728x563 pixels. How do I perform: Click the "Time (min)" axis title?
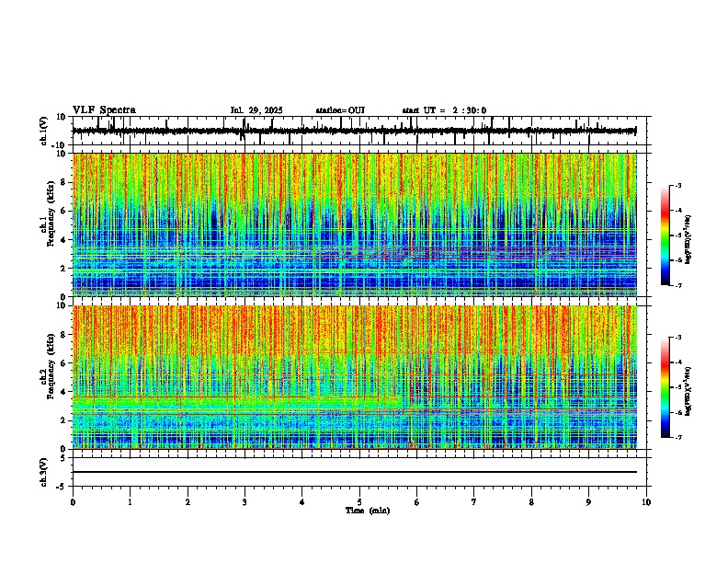[368, 511]
